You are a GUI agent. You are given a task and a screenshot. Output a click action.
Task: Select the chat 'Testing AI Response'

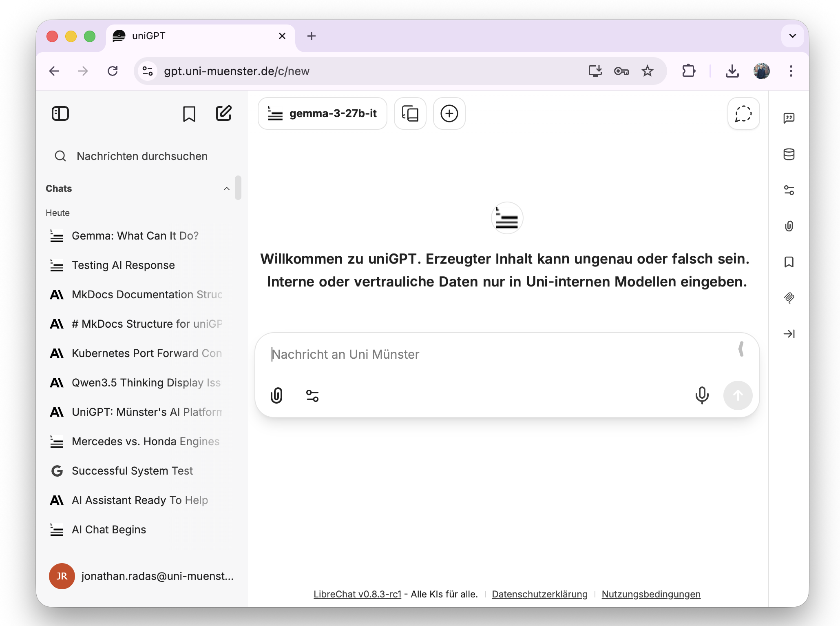click(122, 265)
